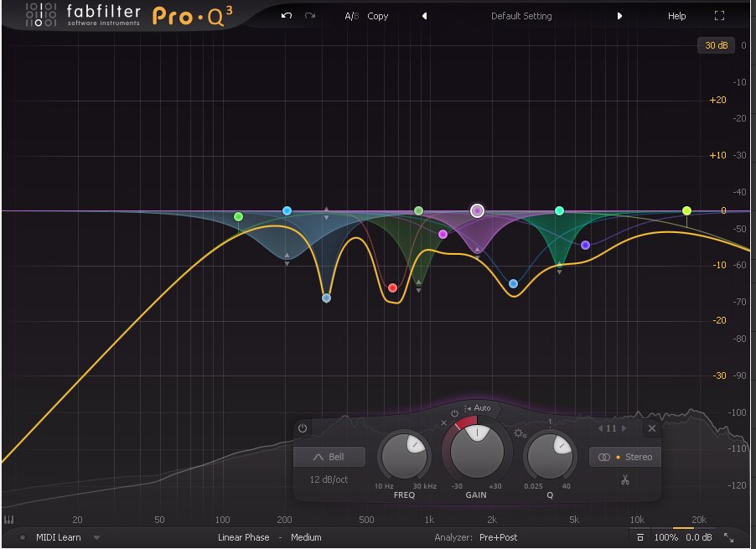Change the 12 dB/oct slope setting
The width and height of the screenshot is (756, 549).
pos(329,479)
